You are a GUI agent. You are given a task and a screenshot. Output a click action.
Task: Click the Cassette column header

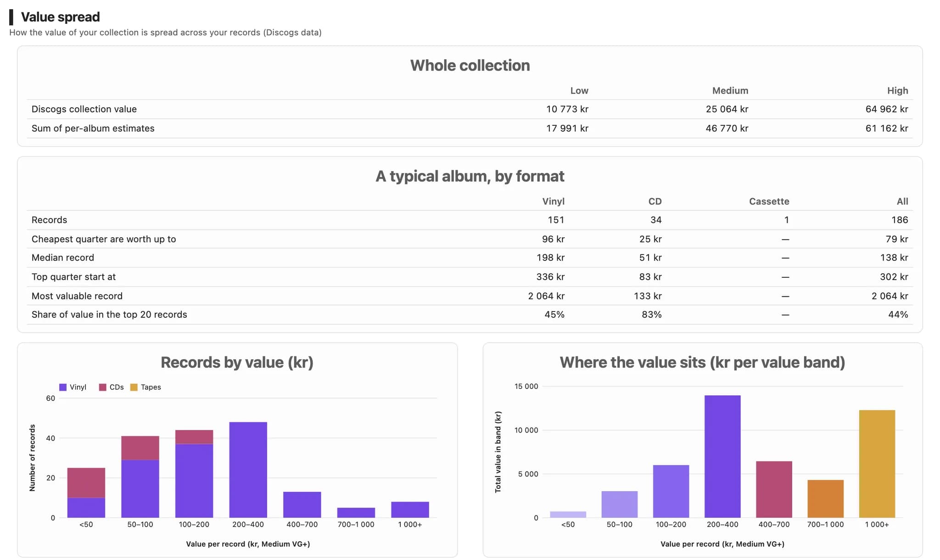769,201
